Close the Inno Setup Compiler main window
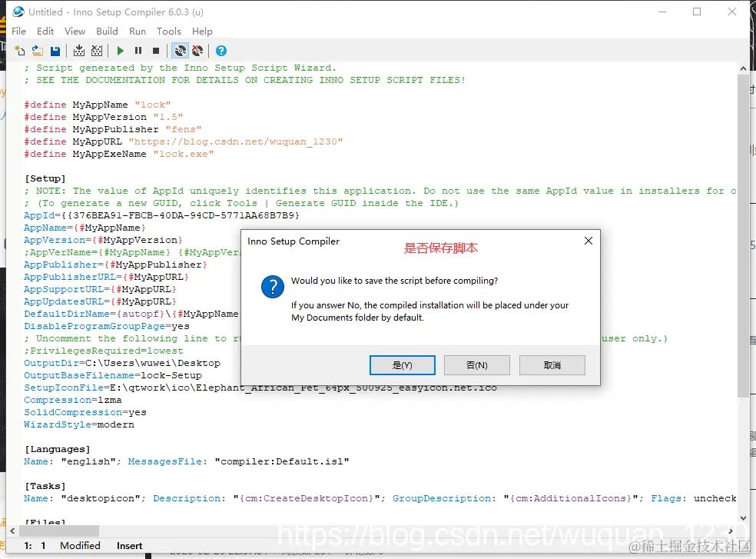The height and width of the screenshot is (559, 756). coord(732,12)
